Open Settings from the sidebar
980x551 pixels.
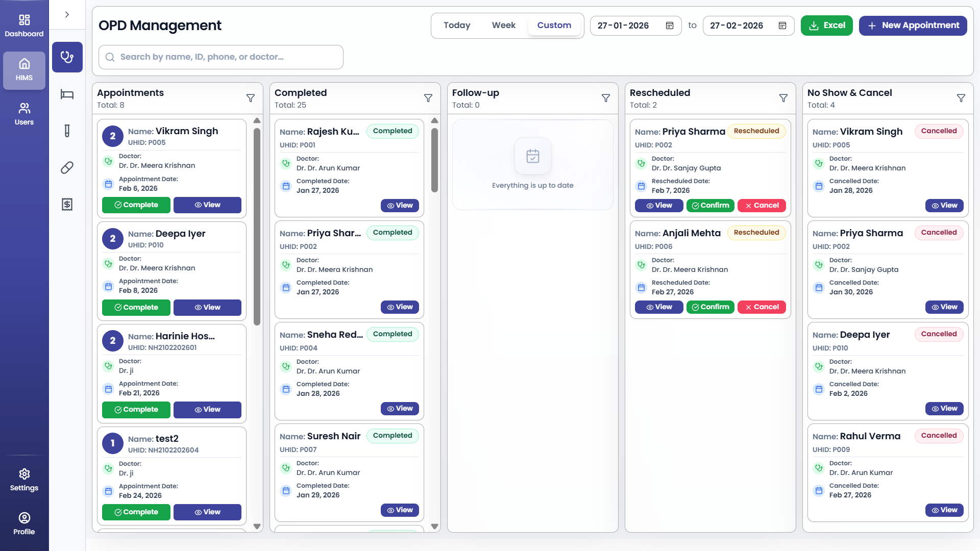(24, 480)
